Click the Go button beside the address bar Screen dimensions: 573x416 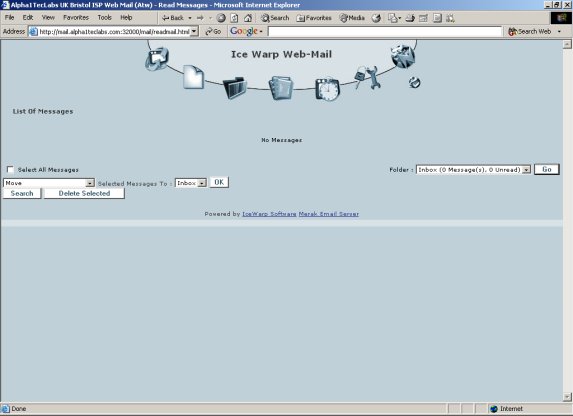point(213,32)
